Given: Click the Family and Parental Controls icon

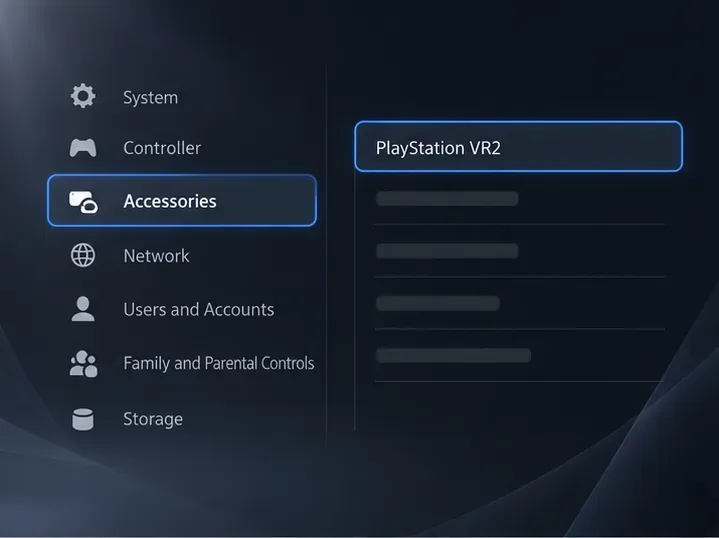Looking at the screenshot, I should 83,364.
